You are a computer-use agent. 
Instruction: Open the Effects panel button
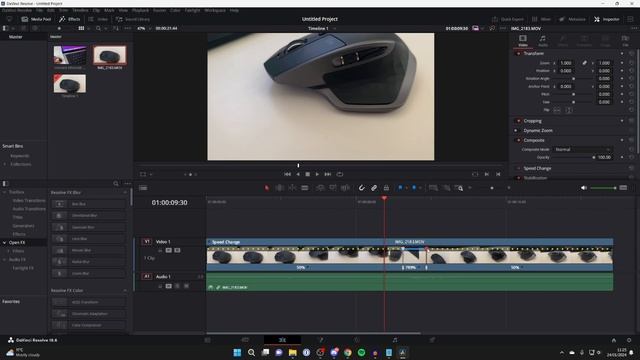click(x=69, y=19)
